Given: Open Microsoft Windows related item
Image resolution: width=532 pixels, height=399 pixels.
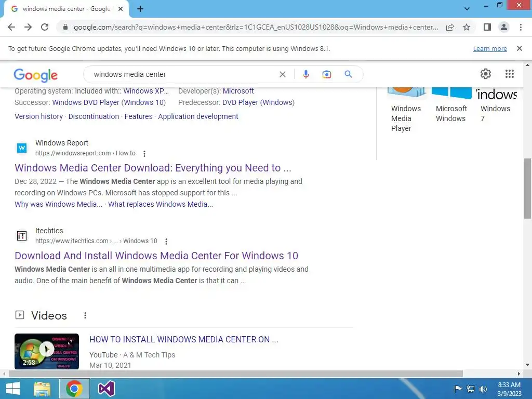Looking at the screenshot, I should tap(451, 106).
